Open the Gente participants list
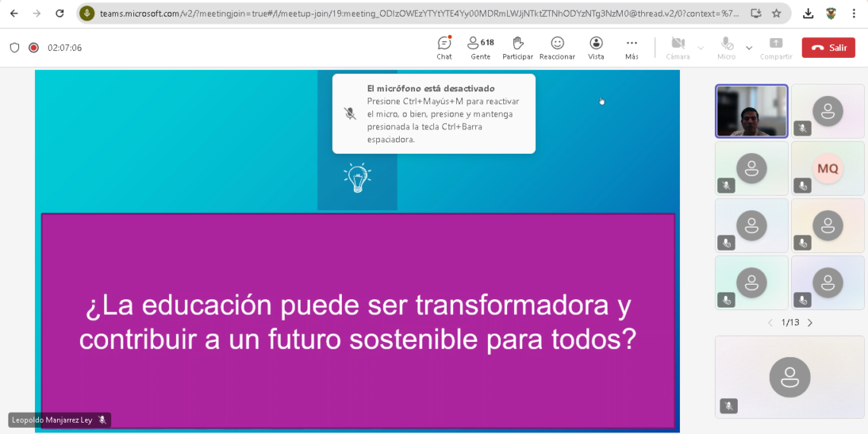Viewport: 868px width, 434px height. click(x=480, y=48)
